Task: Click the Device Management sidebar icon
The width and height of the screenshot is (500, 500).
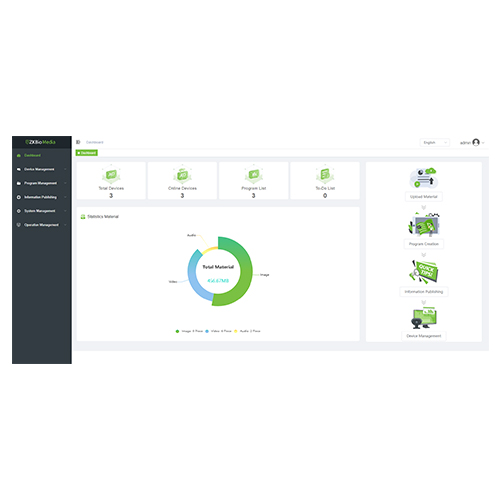Action: tap(19, 169)
